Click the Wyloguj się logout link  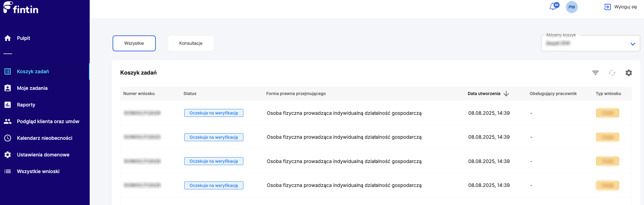coord(621,7)
